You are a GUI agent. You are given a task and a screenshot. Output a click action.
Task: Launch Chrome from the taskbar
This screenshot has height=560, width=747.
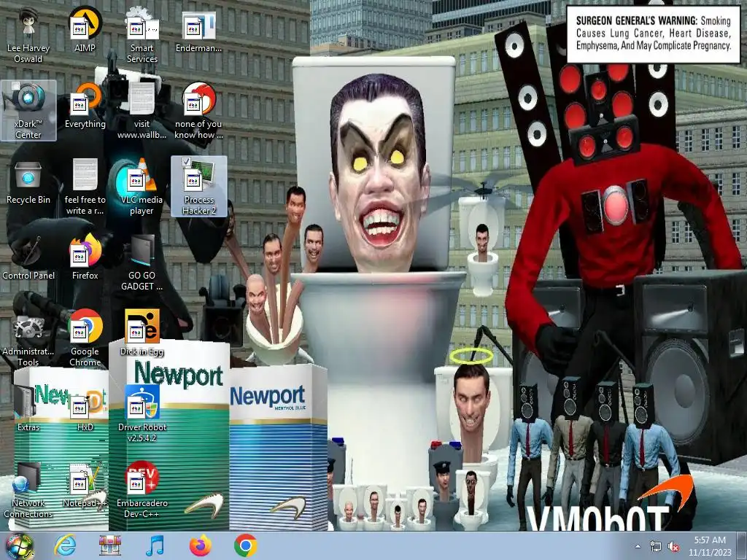pos(245,545)
